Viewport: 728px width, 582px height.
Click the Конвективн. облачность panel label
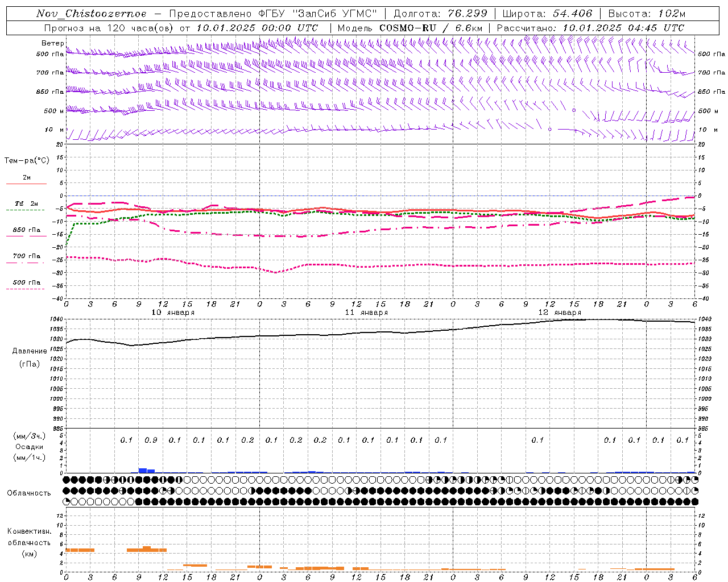click(x=29, y=542)
